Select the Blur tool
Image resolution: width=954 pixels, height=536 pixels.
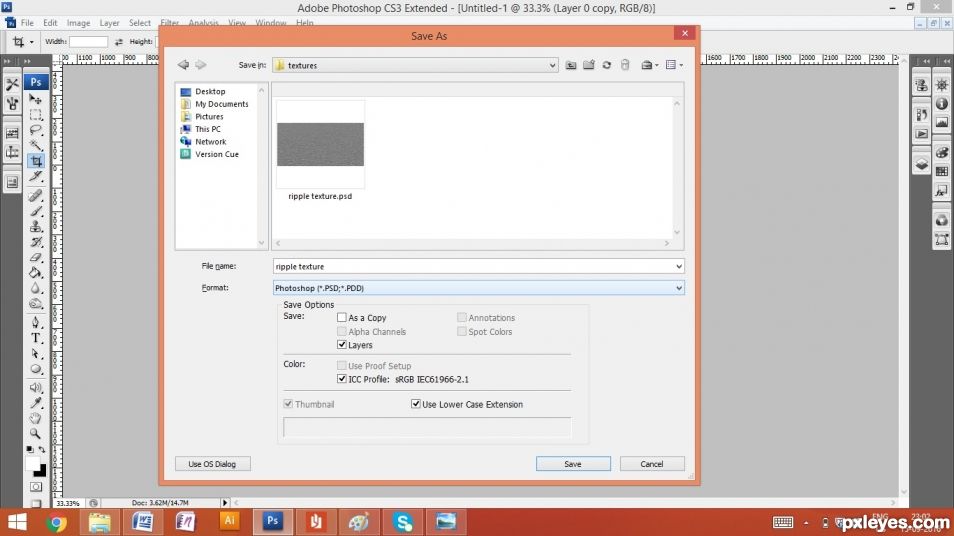pos(36,288)
